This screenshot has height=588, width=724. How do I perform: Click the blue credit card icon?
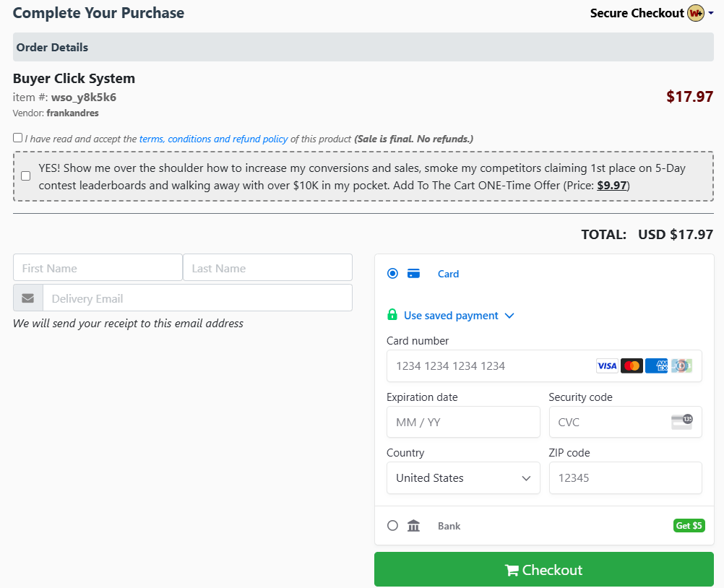[x=414, y=274]
